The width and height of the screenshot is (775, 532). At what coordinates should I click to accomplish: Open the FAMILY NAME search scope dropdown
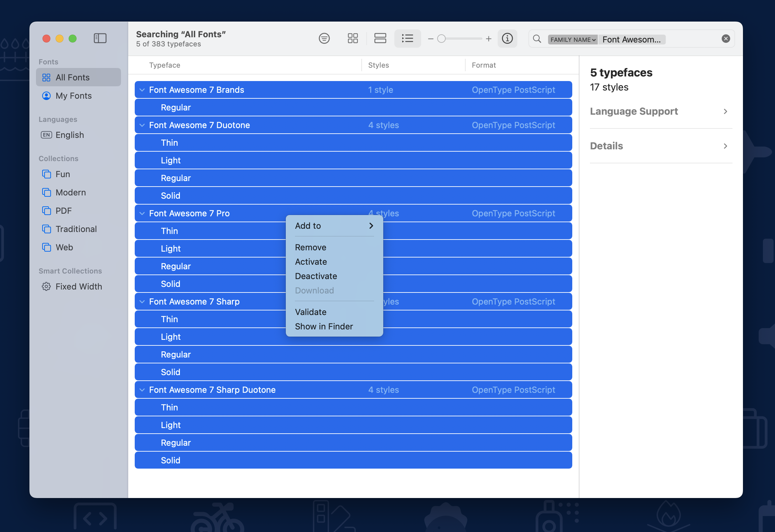click(572, 39)
